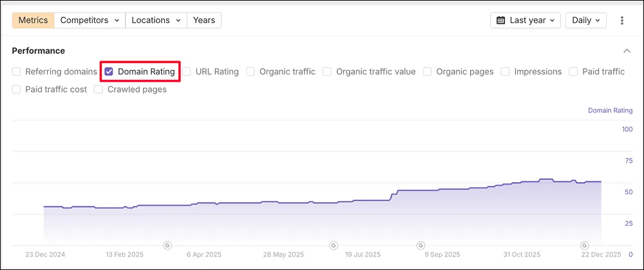Open the Last year date range dropdown

[x=526, y=20]
